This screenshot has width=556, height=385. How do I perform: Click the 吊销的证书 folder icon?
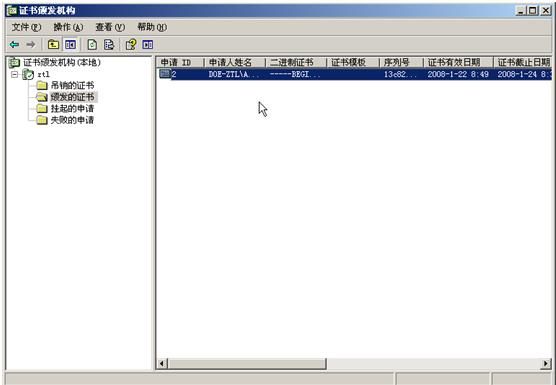coord(42,85)
